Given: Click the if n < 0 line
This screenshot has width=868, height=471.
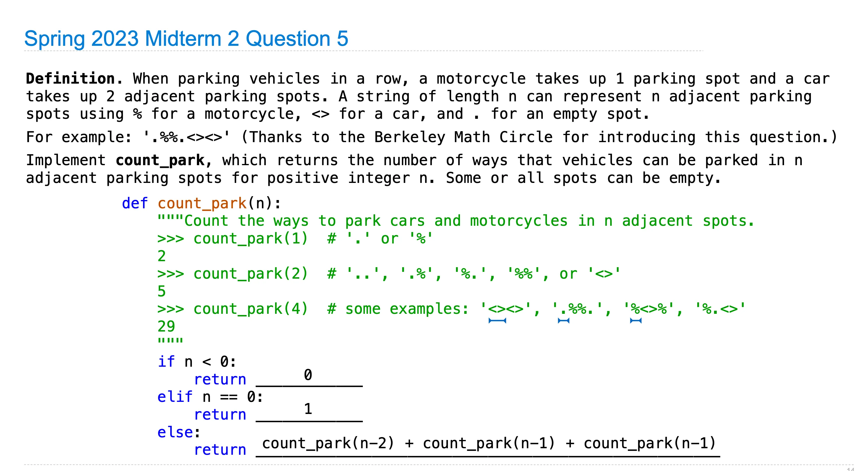Looking at the screenshot, I should (197, 362).
